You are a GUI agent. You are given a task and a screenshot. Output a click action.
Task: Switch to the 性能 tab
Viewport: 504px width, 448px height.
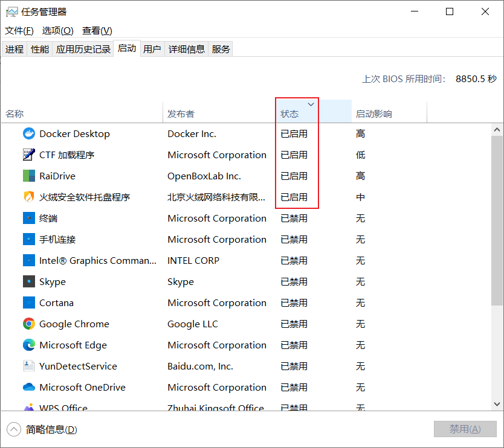(x=40, y=49)
